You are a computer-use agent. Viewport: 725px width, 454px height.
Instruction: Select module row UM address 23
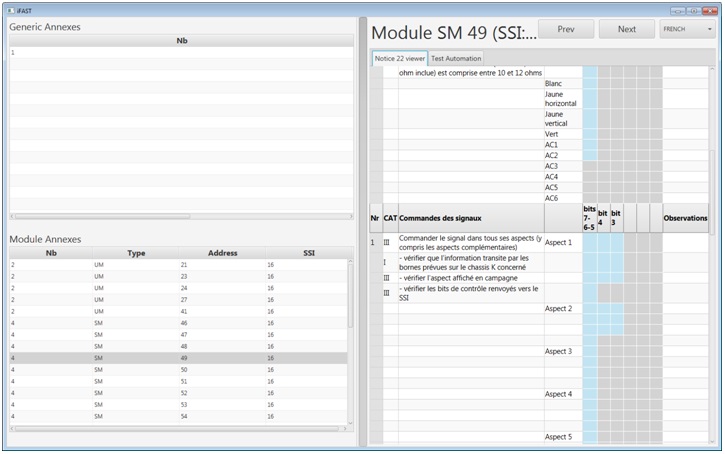pyautogui.click(x=178, y=276)
